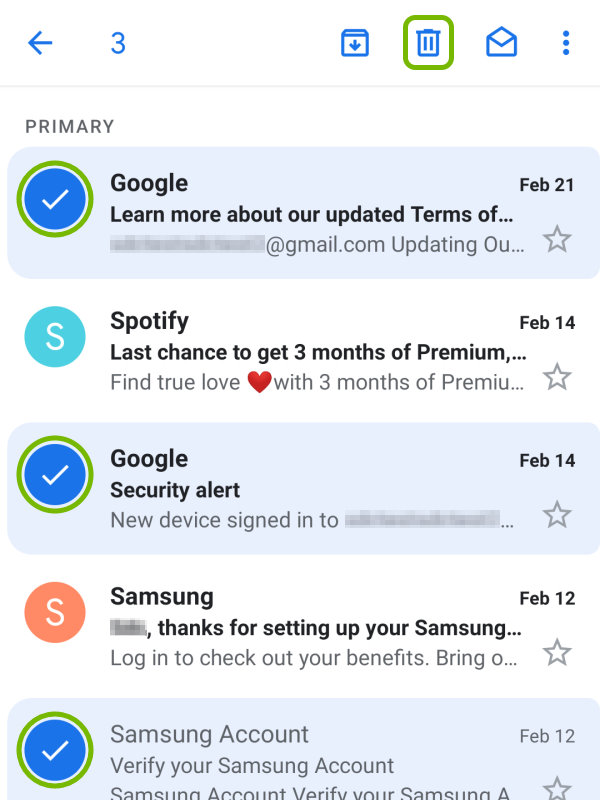Tap the back arrow to exit selection mode
This screenshot has height=800, width=600.
(40, 43)
